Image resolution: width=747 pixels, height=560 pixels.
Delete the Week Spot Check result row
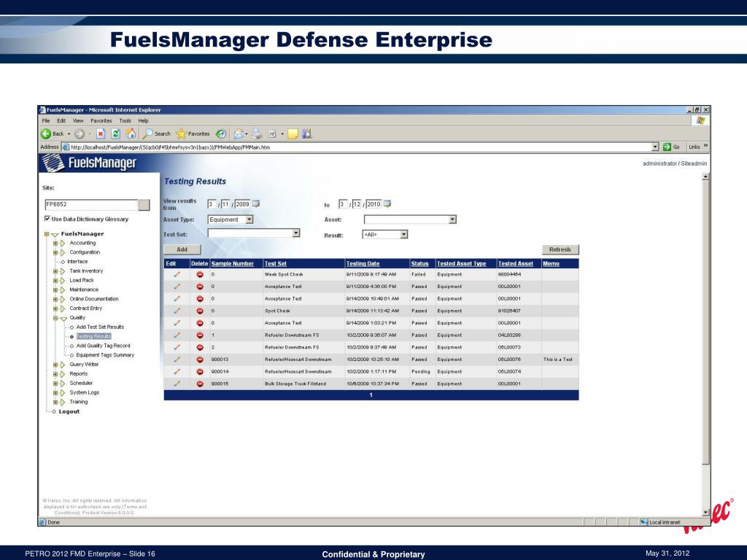click(x=200, y=274)
